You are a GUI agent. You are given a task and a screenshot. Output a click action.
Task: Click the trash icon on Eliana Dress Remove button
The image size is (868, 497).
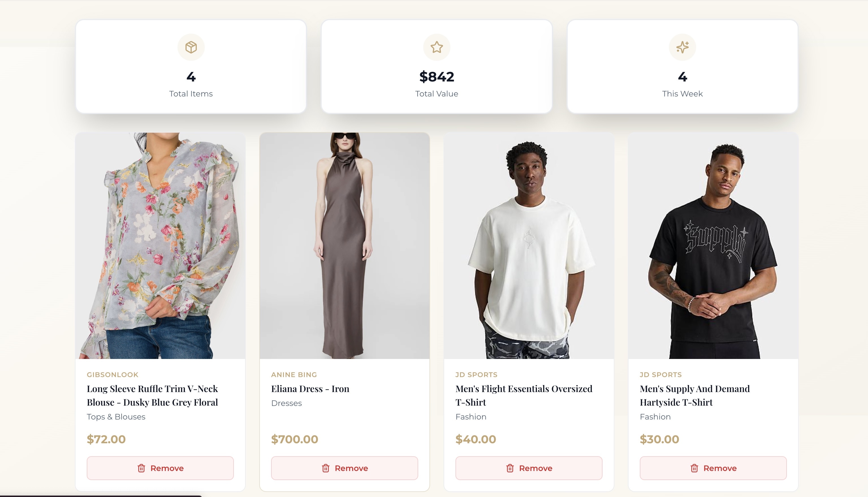[x=325, y=468]
